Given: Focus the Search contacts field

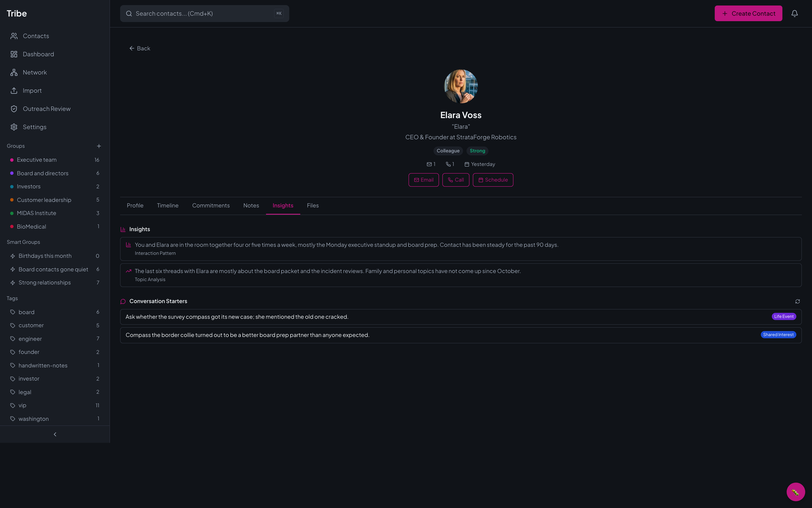Looking at the screenshot, I should pos(205,14).
